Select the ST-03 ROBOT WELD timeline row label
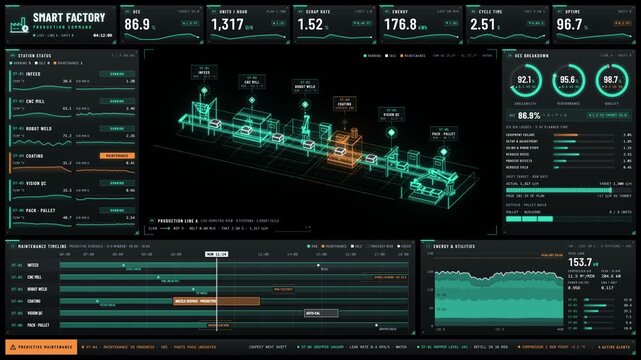The image size is (641, 360). tap(30, 289)
